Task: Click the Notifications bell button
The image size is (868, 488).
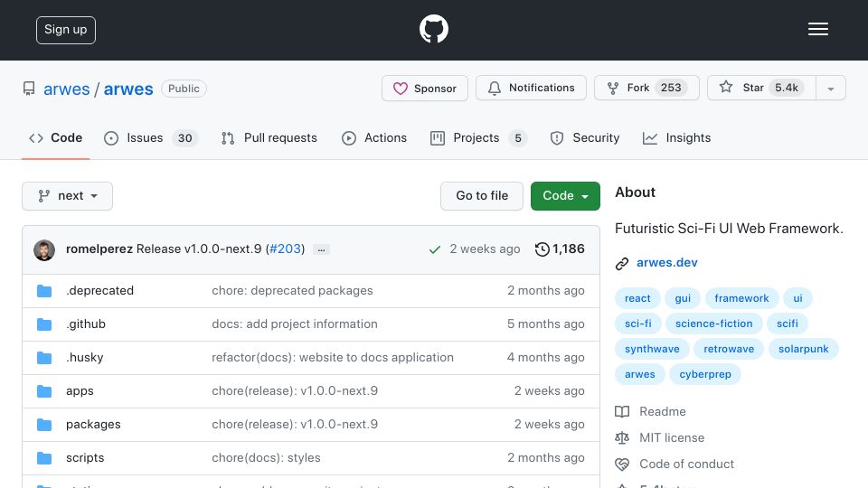Action: [x=531, y=88]
